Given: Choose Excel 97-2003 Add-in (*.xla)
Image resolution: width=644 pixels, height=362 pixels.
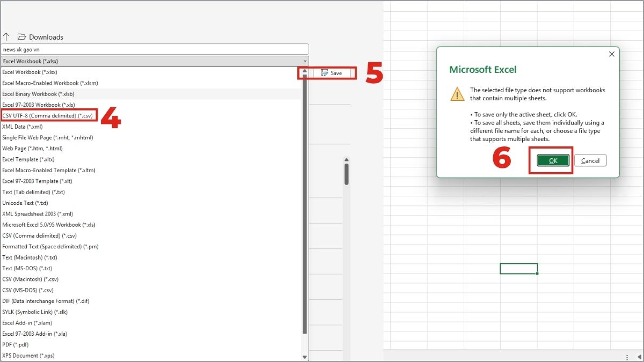Looking at the screenshot, I should tap(150, 334).
